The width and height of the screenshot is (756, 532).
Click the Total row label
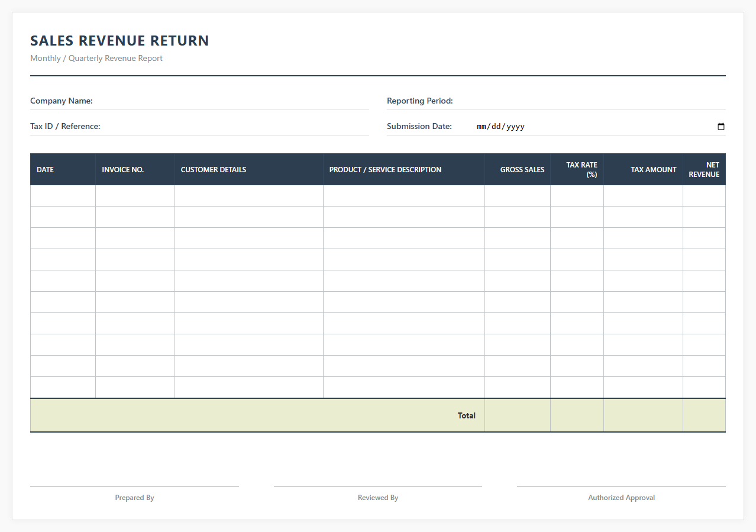(x=466, y=415)
